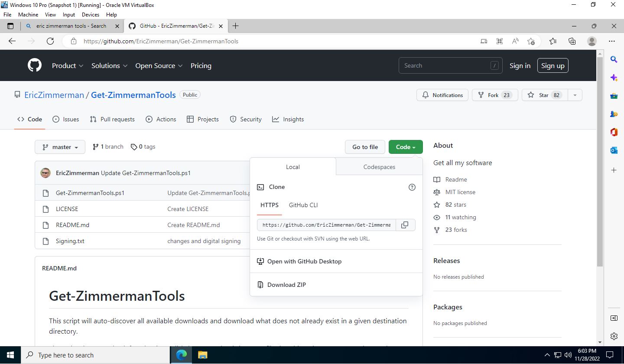Image resolution: width=624 pixels, height=364 pixels.
Task: Click the clone URL text field
Action: [326, 225]
